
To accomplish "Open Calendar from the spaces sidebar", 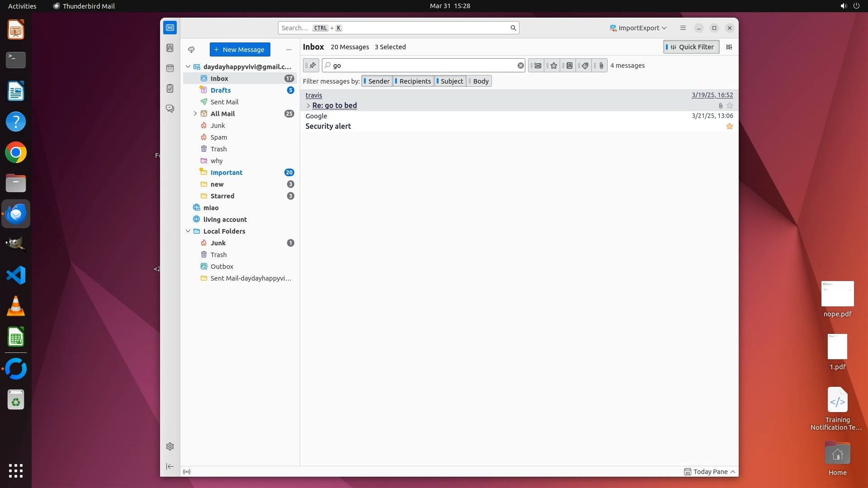I will coord(170,68).
